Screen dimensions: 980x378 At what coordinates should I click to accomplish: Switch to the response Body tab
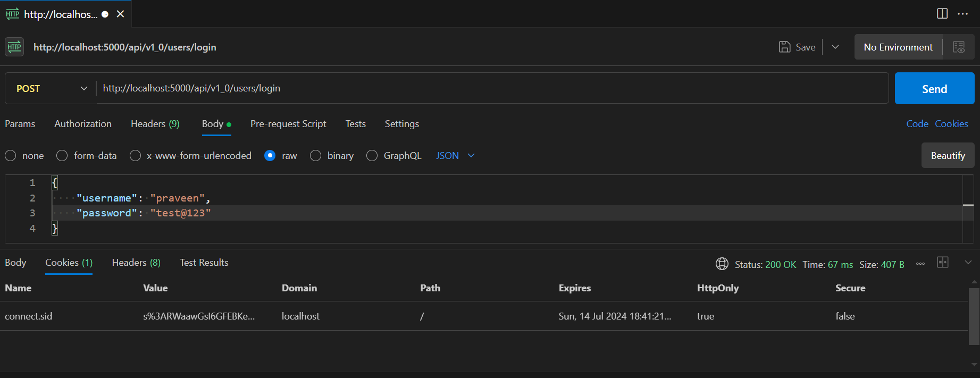(15, 263)
